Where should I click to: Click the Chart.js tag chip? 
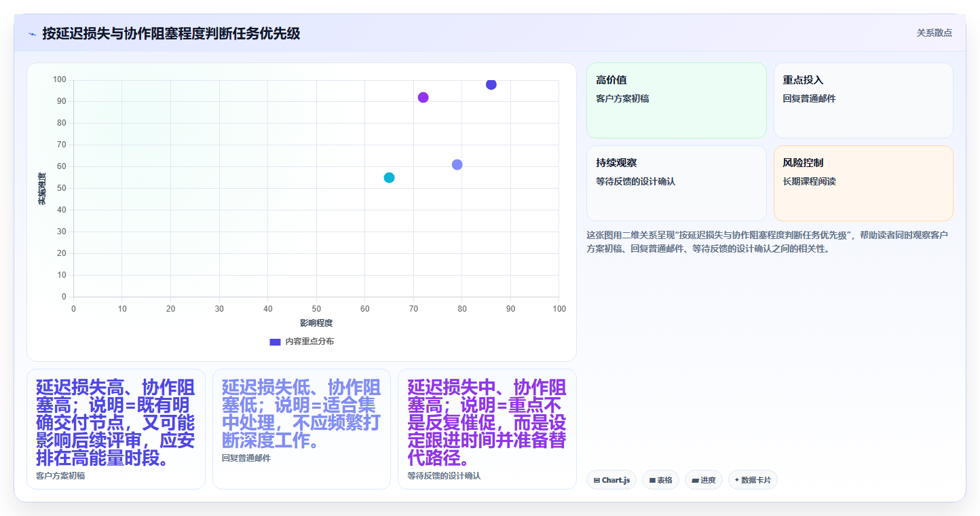[x=611, y=480]
